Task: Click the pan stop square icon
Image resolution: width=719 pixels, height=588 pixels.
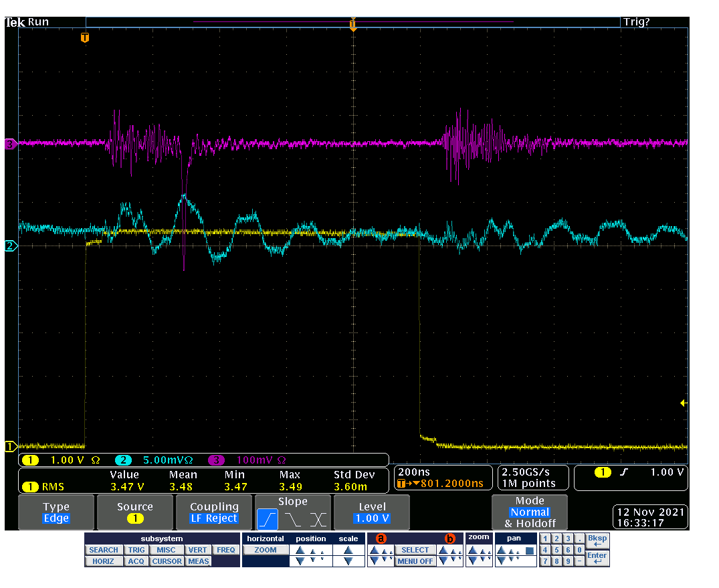Action: (x=530, y=551)
